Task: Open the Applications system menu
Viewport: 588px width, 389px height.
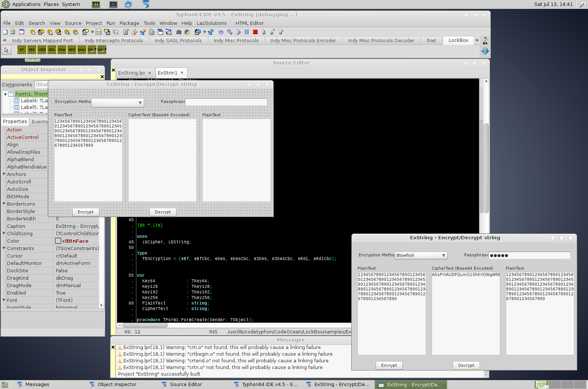Action: 26,4
